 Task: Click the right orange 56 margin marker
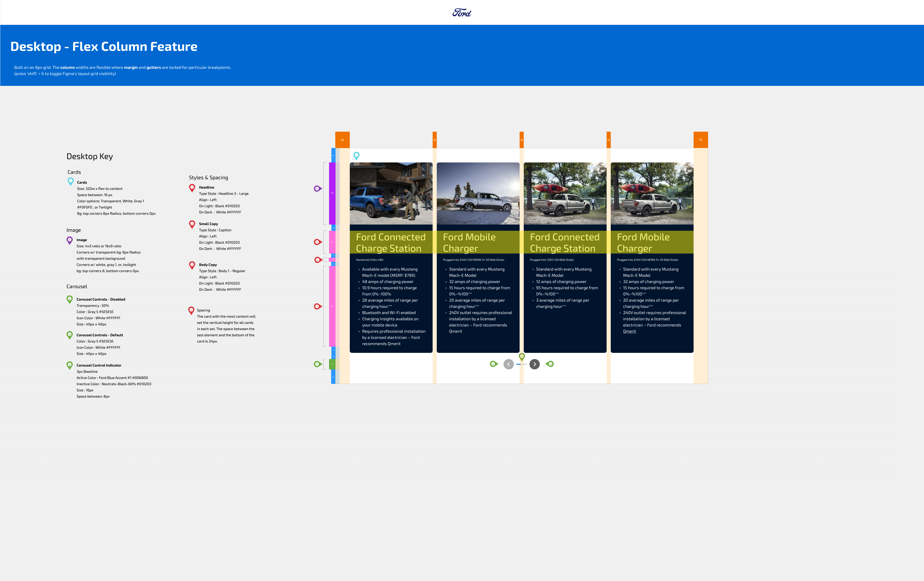coord(701,140)
